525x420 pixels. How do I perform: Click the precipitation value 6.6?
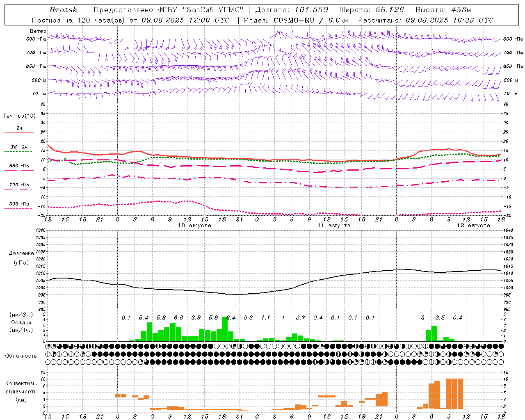coord(178,317)
